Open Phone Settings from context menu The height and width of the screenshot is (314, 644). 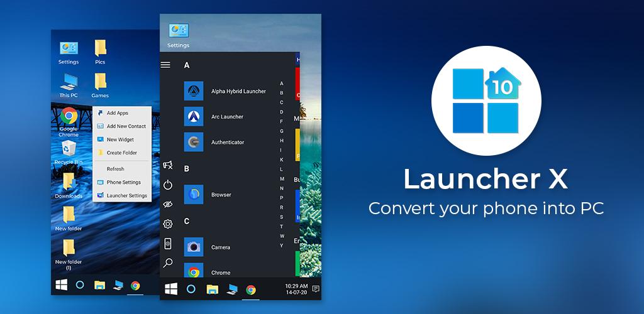(123, 182)
